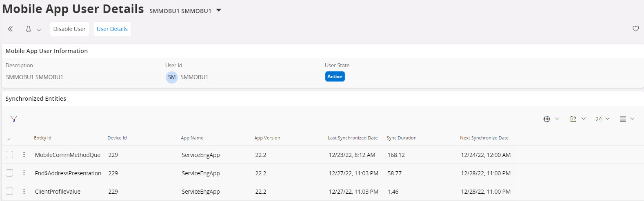
Task: Expand the SMMOBU1 record selector dropdown
Action: tap(219, 11)
